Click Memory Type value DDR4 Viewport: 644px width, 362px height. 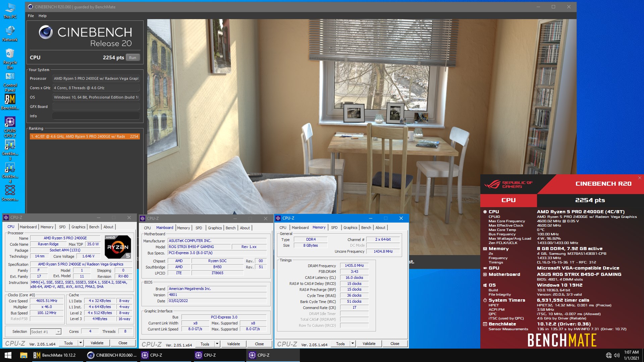pyautogui.click(x=311, y=240)
